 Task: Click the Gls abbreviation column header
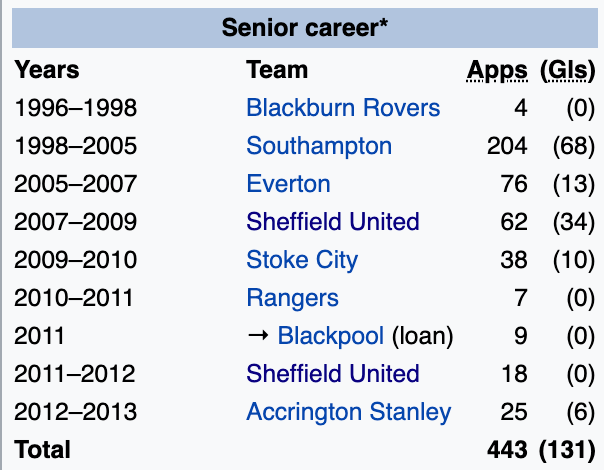[x=568, y=70]
